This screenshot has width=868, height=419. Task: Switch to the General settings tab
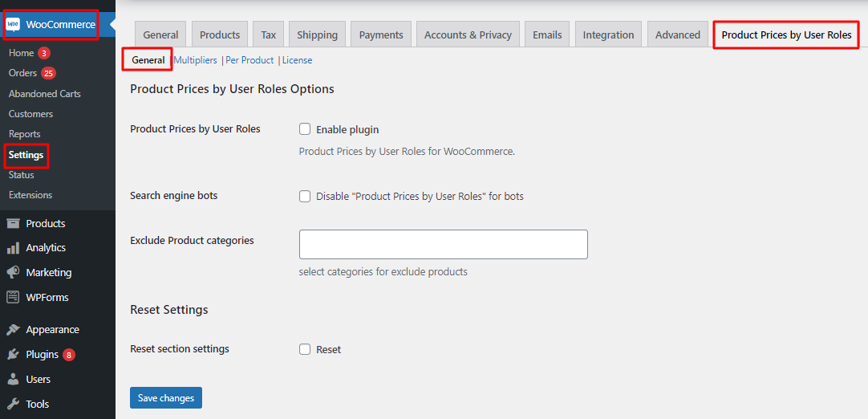pos(160,35)
